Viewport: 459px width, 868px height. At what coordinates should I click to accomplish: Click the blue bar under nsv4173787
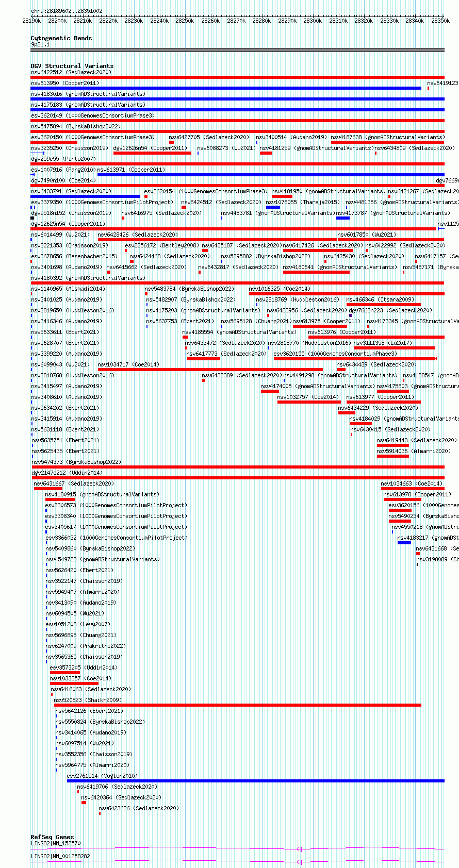(x=343, y=218)
